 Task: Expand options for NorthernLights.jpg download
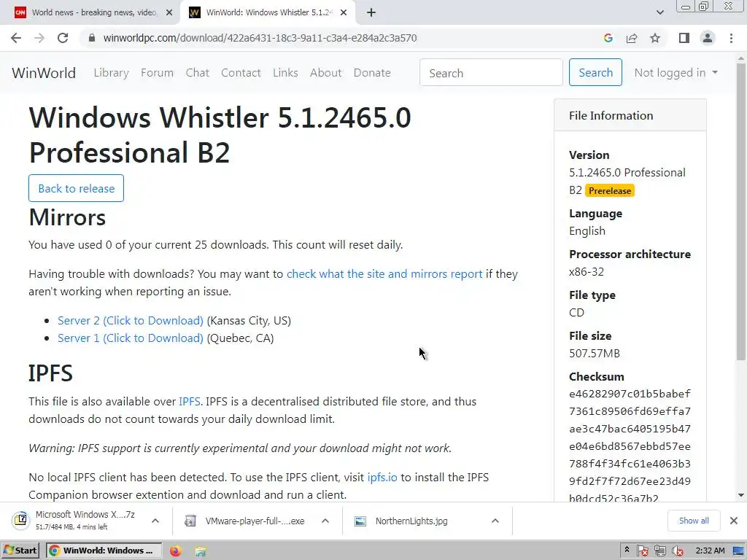tap(495, 521)
